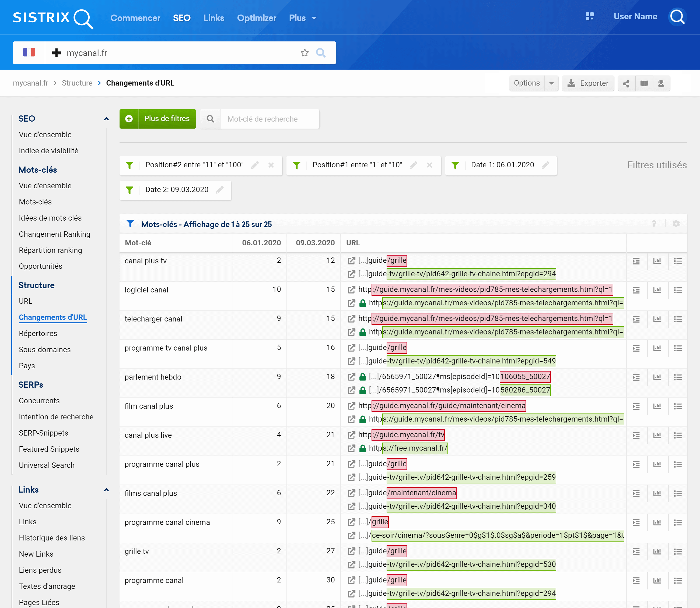The height and width of the screenshot is (608, 700).
Task: Click the table help question mark icon
Action: (654, 224)
